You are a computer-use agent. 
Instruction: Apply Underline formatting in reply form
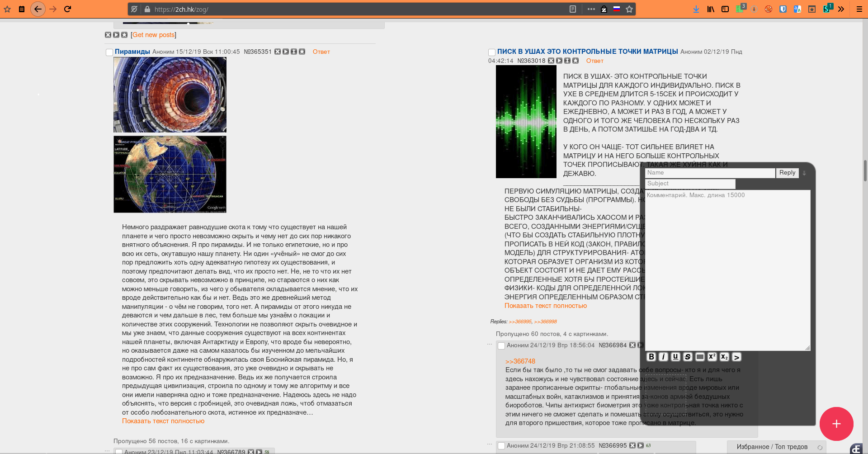click(676, 357)
